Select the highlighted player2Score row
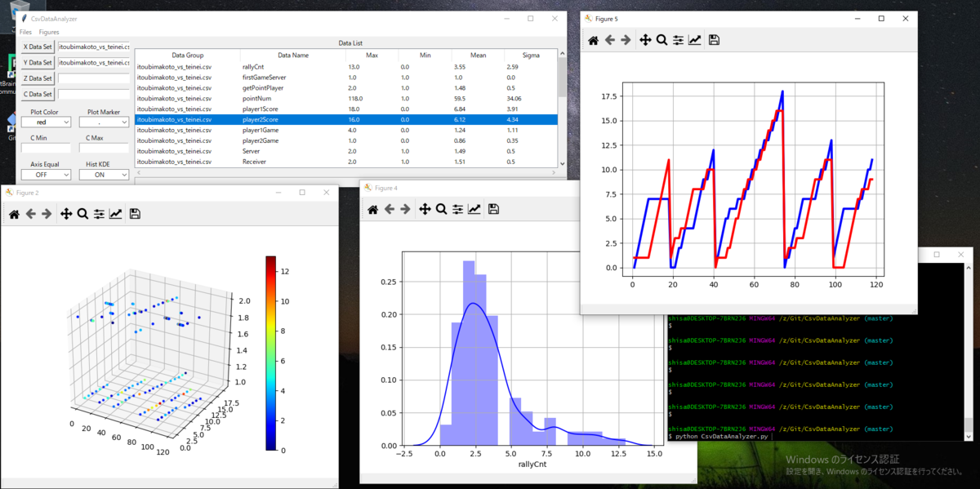980x489 pixels. pos(346,119)
